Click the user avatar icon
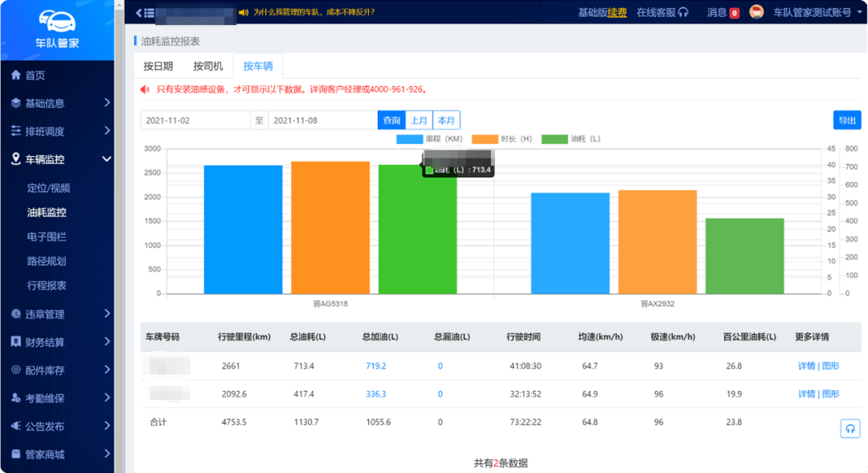 (x=756, y=12)
